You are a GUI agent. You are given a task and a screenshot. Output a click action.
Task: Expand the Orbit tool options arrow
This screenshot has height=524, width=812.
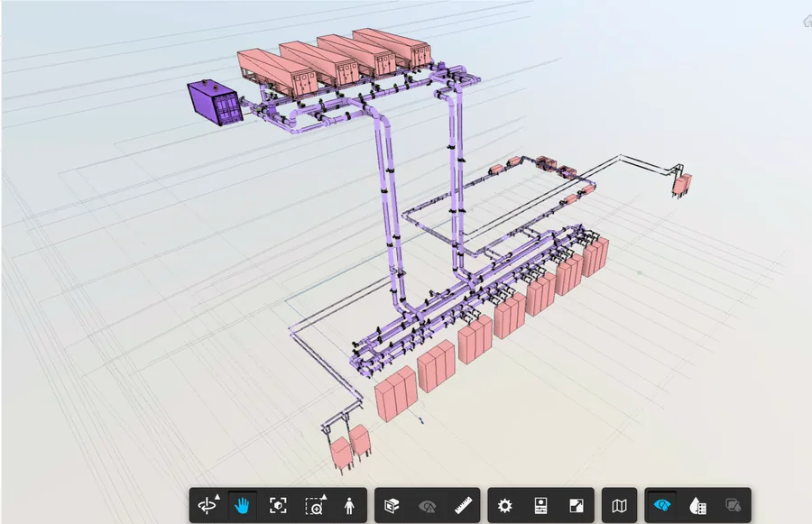pos(217,497)
